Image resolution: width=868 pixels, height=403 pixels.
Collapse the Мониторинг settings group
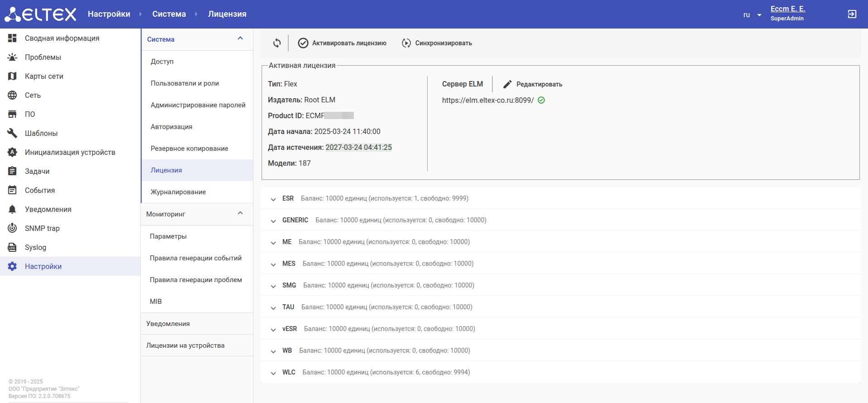(x=240, y=214)
